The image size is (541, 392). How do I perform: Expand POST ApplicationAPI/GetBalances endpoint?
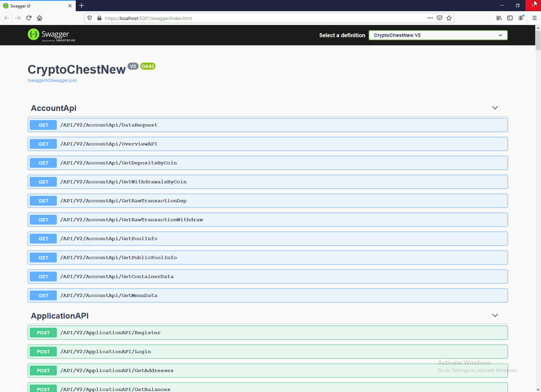(x=268, y=387)
